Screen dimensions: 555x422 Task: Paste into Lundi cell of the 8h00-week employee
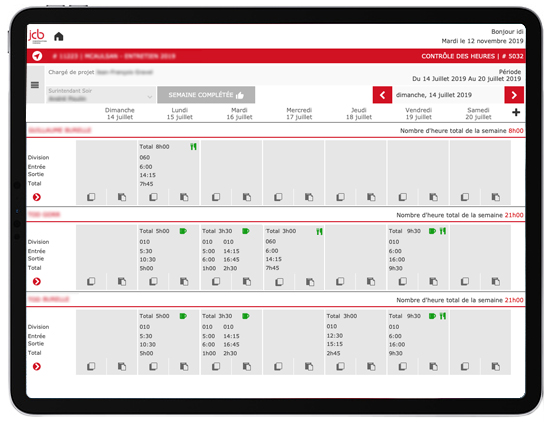tap(184, 197)
